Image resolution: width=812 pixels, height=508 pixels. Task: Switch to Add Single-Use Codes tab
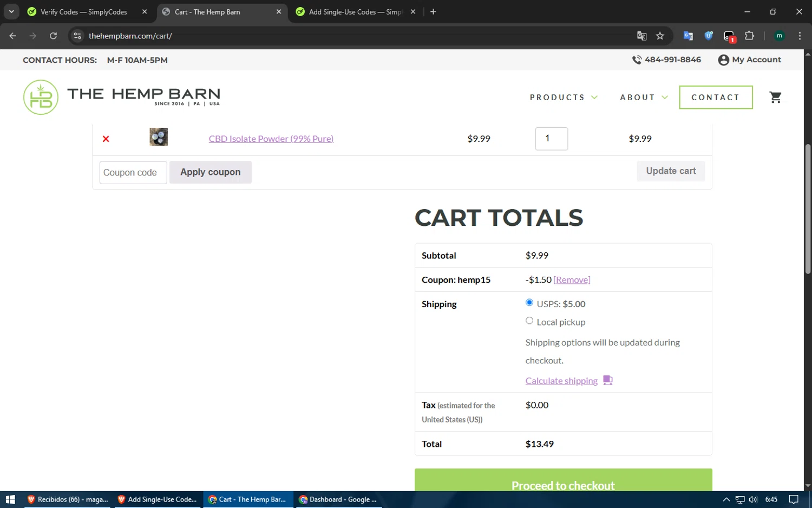click(x=356, y=12)
